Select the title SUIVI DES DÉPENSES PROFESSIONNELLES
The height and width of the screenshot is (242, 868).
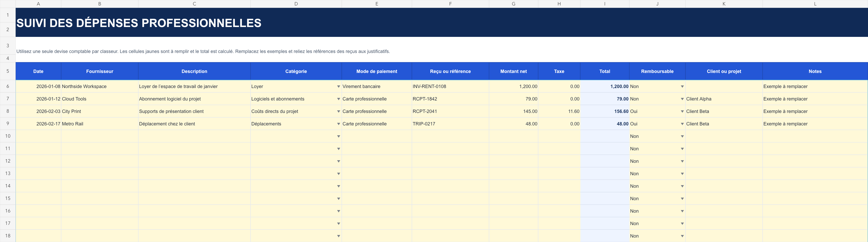139,23
